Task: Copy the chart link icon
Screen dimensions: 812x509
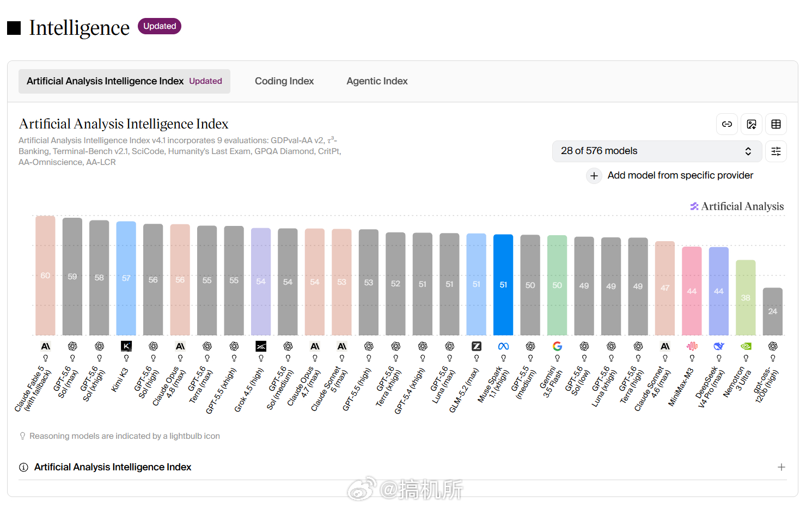Action: point(727,124)
